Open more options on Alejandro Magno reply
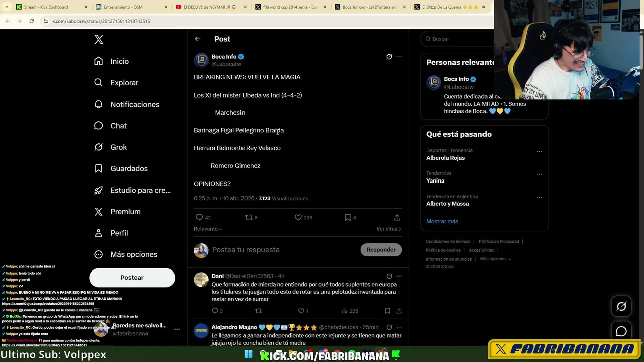Viewport: 644px width, 362px height. (x=399, y=327)
